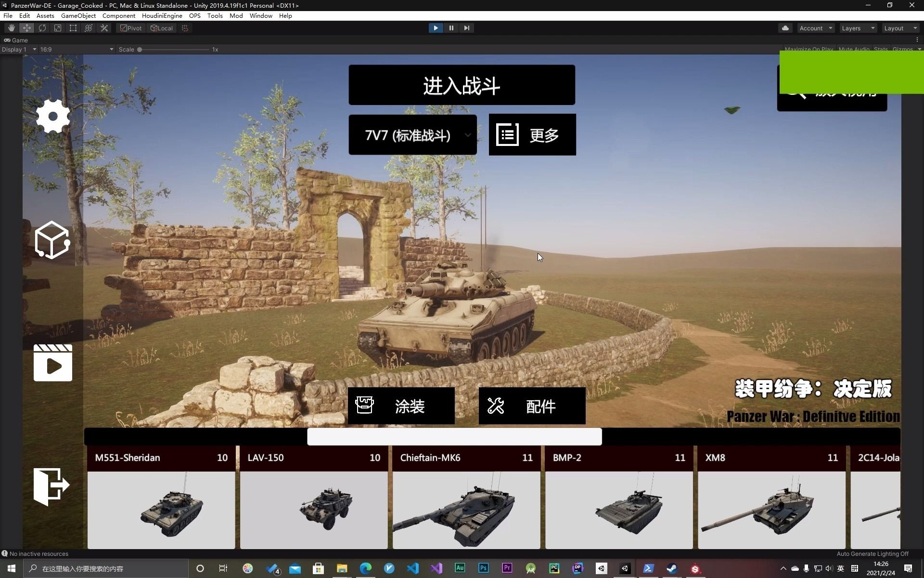Screen dimensions: 924x578
Task: Expand the Display 1 dropdown
Action: (x=19, y=49)
